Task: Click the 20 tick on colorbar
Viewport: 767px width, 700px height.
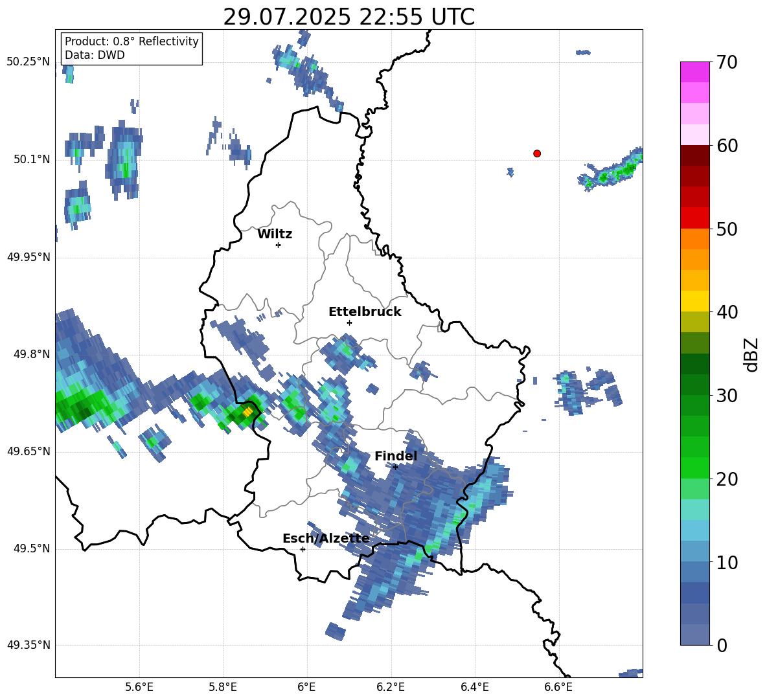Action: [x=727, y=479]
